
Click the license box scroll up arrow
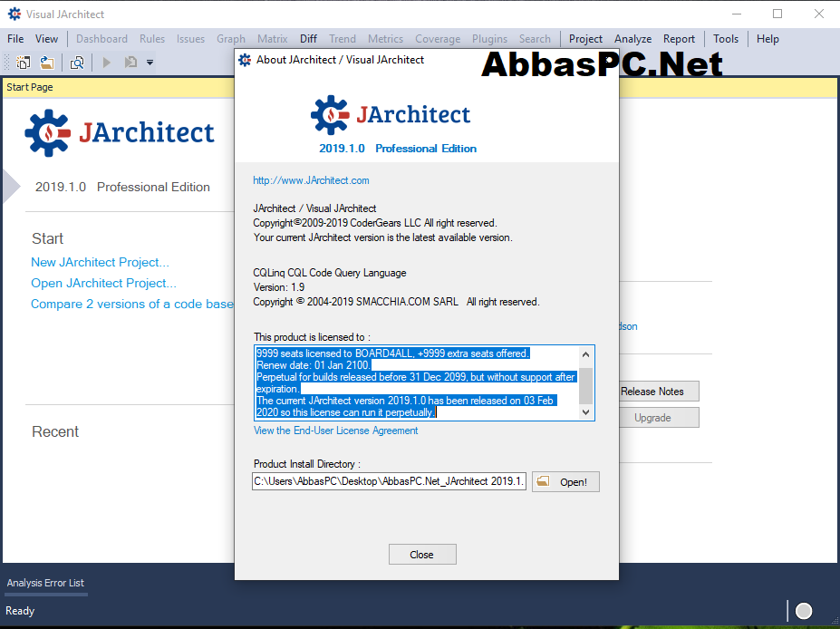coord(585,354)
